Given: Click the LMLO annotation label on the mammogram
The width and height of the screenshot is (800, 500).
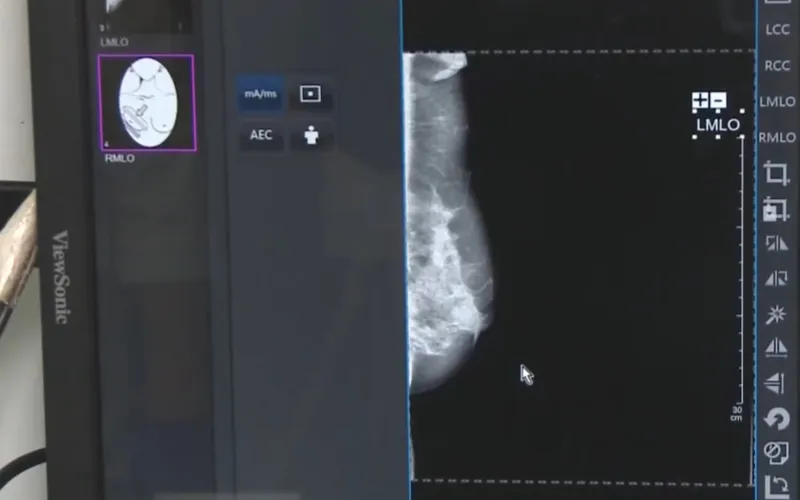Looking at the screenshot, I should click(x=717, y=125).
